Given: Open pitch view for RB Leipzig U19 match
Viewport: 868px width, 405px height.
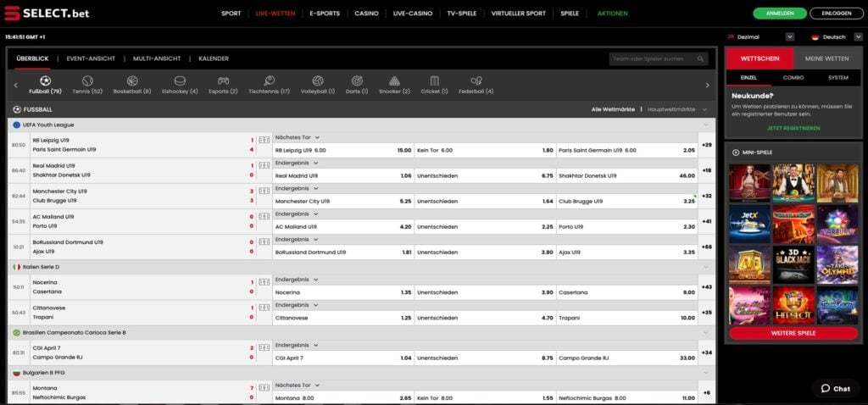Looking at the screenshot, I should [x=264, y=140].
